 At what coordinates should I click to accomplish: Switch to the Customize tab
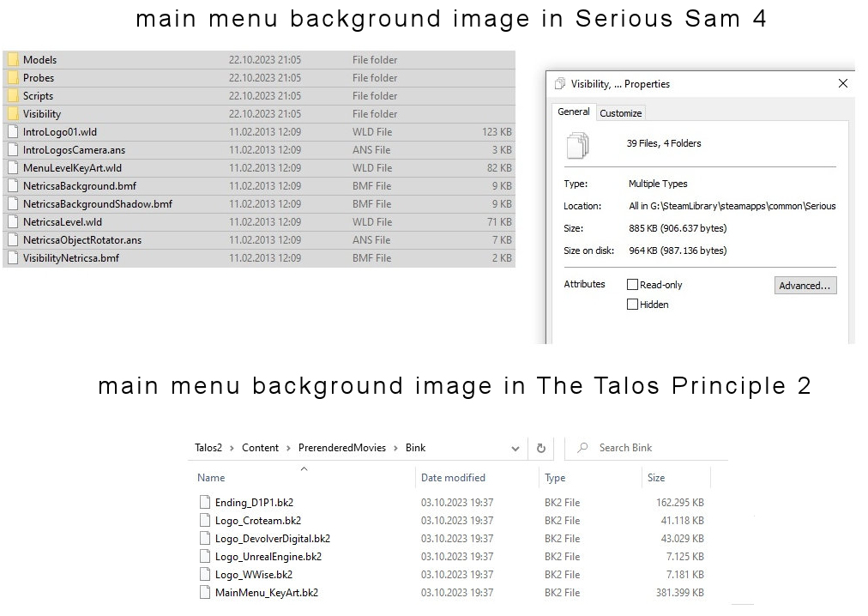coord(621,113)
